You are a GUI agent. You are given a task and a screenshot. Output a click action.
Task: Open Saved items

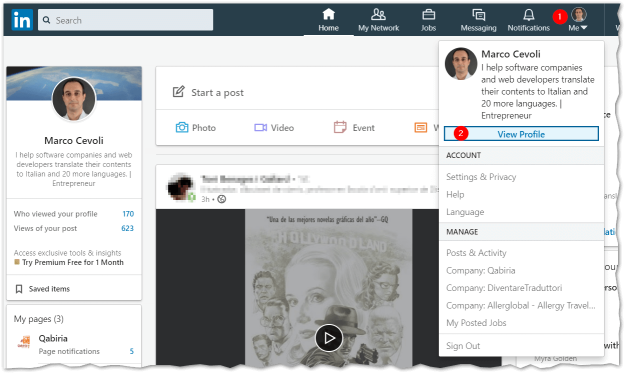tap(49, 289)
